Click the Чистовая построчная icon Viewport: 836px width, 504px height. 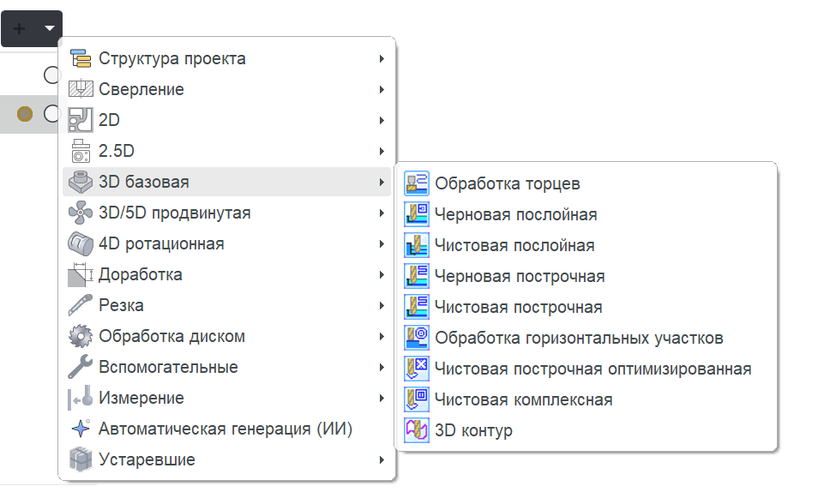pyautogui.click(x=417, y=307)
